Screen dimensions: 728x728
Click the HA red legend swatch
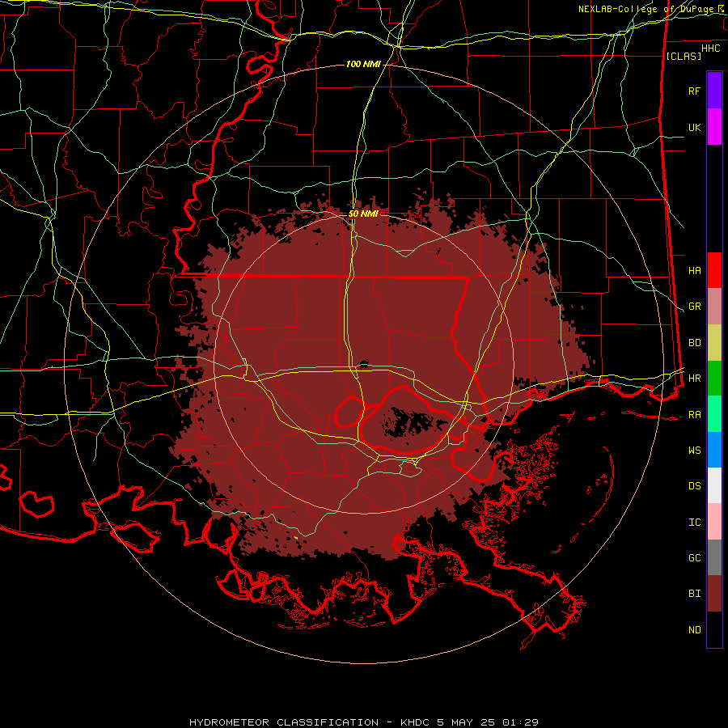(714, 270)
